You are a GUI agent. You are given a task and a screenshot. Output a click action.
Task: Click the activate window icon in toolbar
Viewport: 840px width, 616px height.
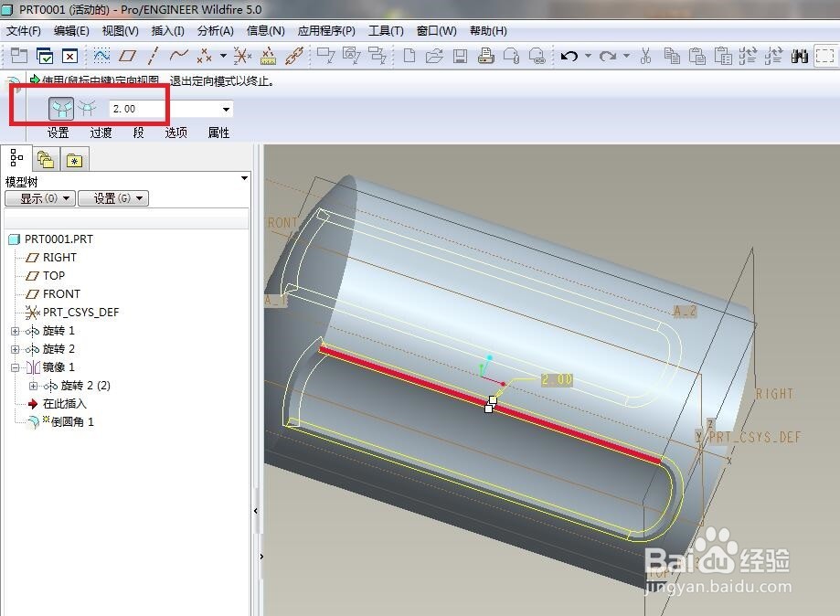[x=19, y=55]
